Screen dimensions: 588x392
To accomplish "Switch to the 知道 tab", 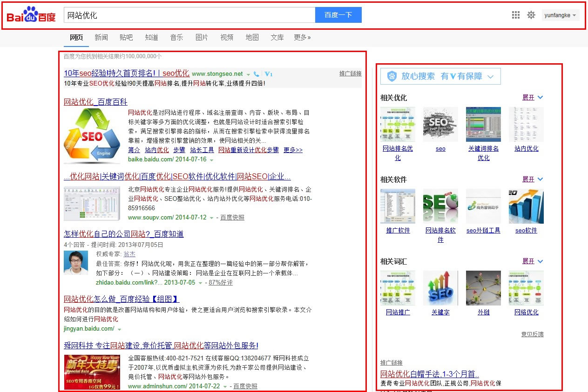I will coord(151,37).
